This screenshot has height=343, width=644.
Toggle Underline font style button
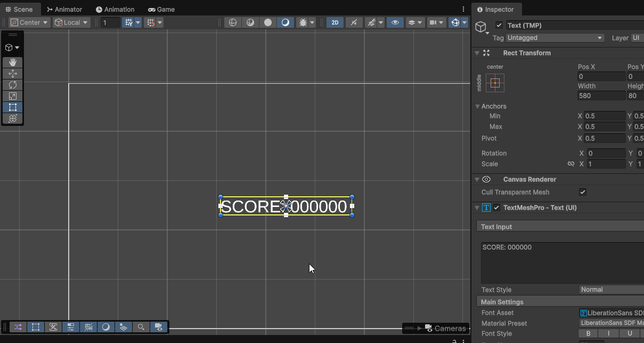coord(630,333)
